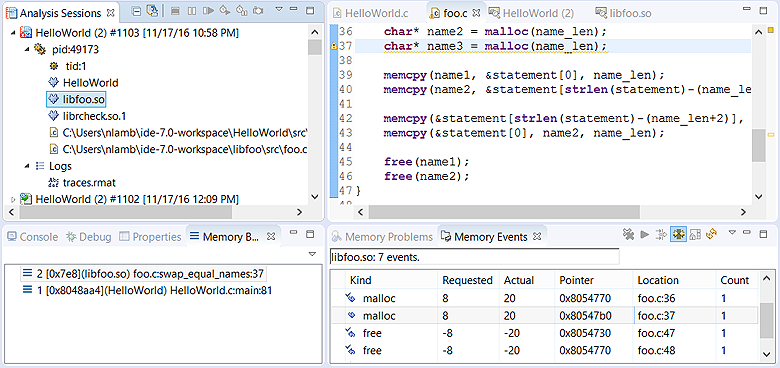Image resolution: width=780 pixels, height=368 pixels.
Task: Switch to the HelloWorld (2) editor tab
Action: tap(531, 13)
